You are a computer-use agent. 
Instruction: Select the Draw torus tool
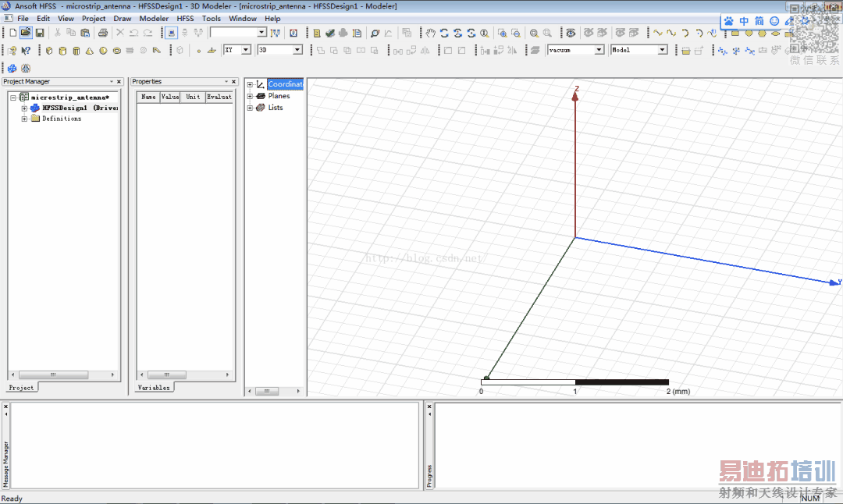(116, 51)
